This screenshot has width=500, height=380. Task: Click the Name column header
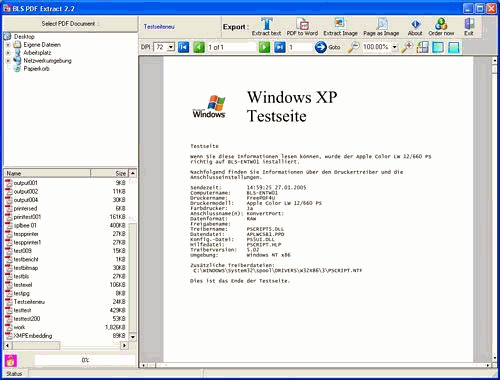pos(47,173)
